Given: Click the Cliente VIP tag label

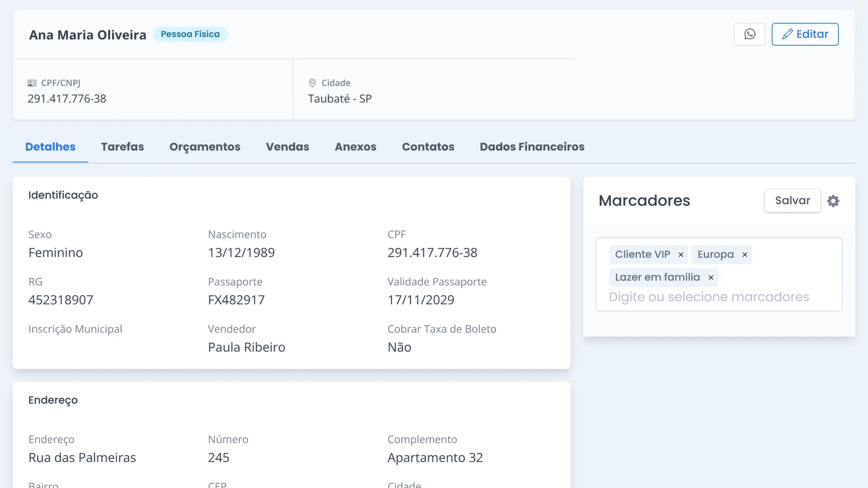Looking at the screenshot, I should coord(642,255).
